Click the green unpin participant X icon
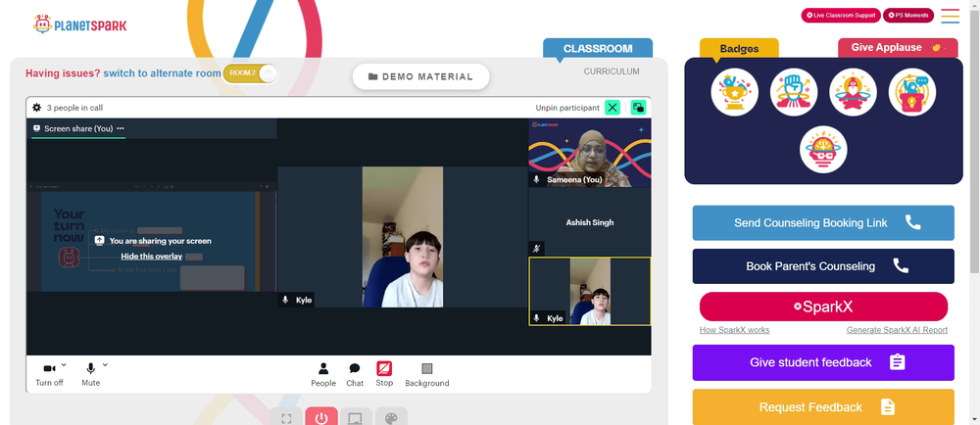This screenshot has width=980, height=425. tap(612, 108)
